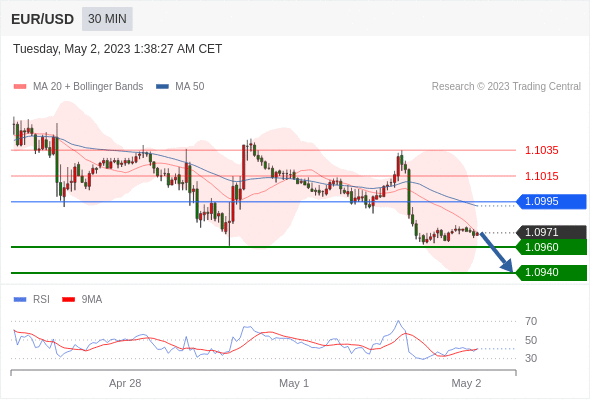Click the date 'Tuesday, May 2, 2023 1:38:27 AM CET'
Viewport: 590px width, 400px height.
(x=117, y=49)
